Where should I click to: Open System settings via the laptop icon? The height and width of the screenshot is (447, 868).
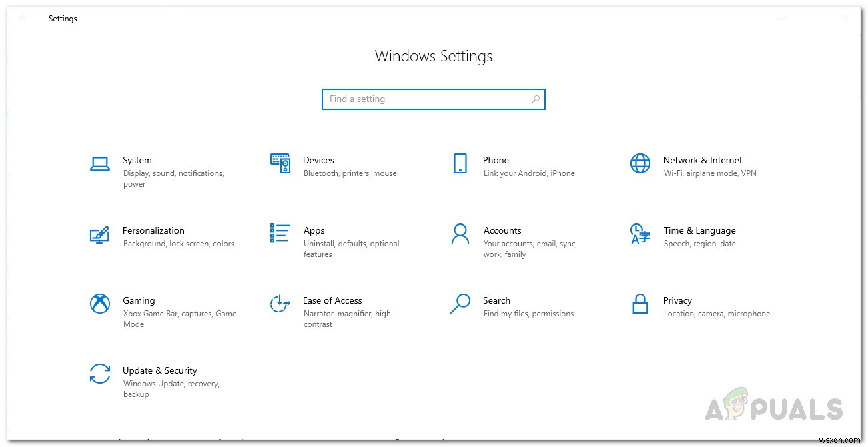coord(100,163)
